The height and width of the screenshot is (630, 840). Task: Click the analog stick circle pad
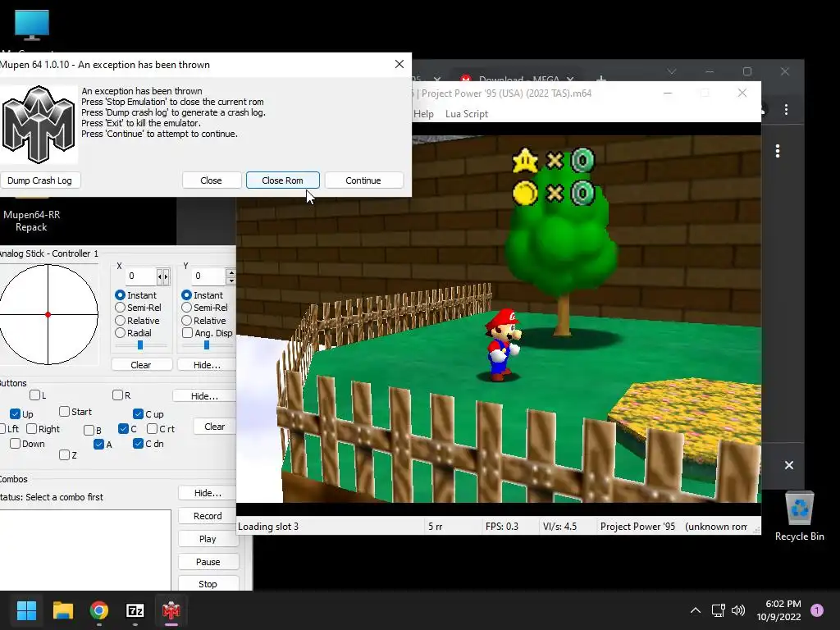(48, 314)
